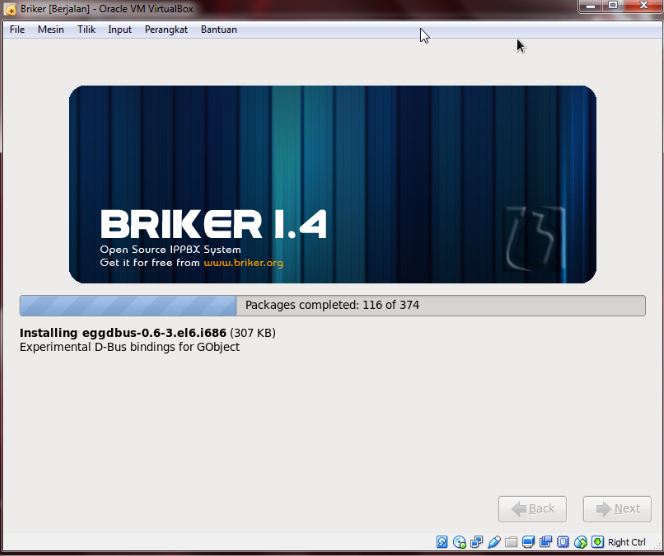
Task: Open the Input menu
Action: [120, 30]
